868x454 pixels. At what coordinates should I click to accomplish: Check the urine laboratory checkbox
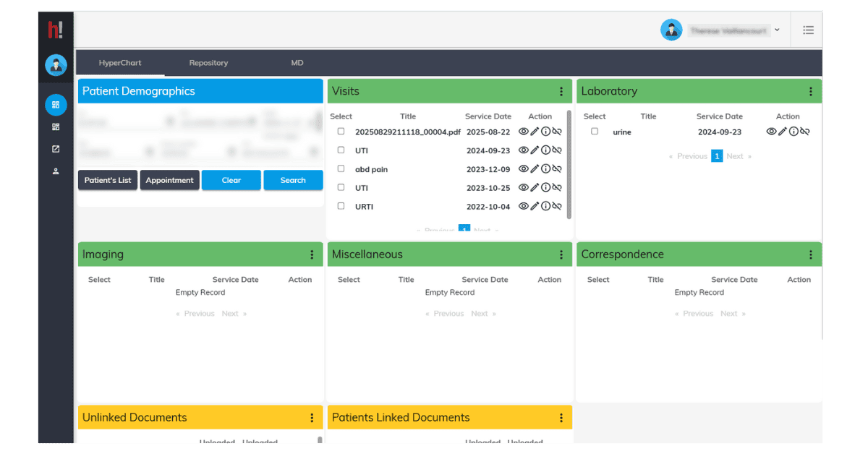pos(595,132)
